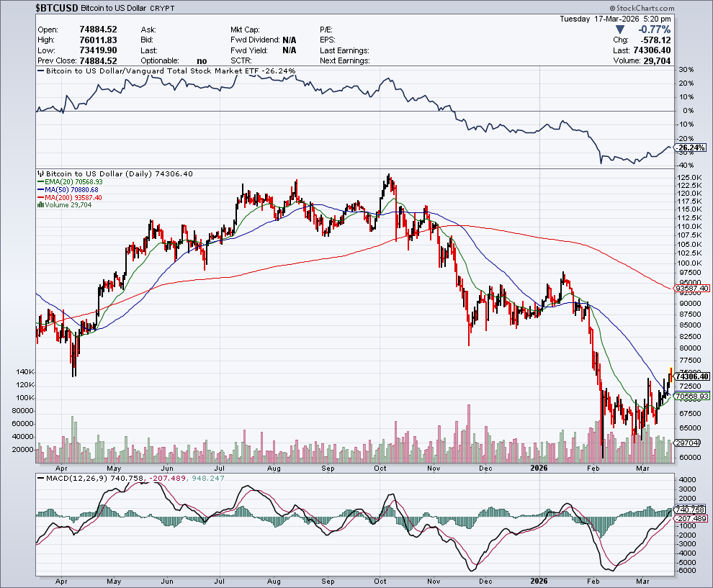Viewport: 713px width, 588px height.
Task: Click the red MA(200) legend line marker
Action: pos(40,198)
